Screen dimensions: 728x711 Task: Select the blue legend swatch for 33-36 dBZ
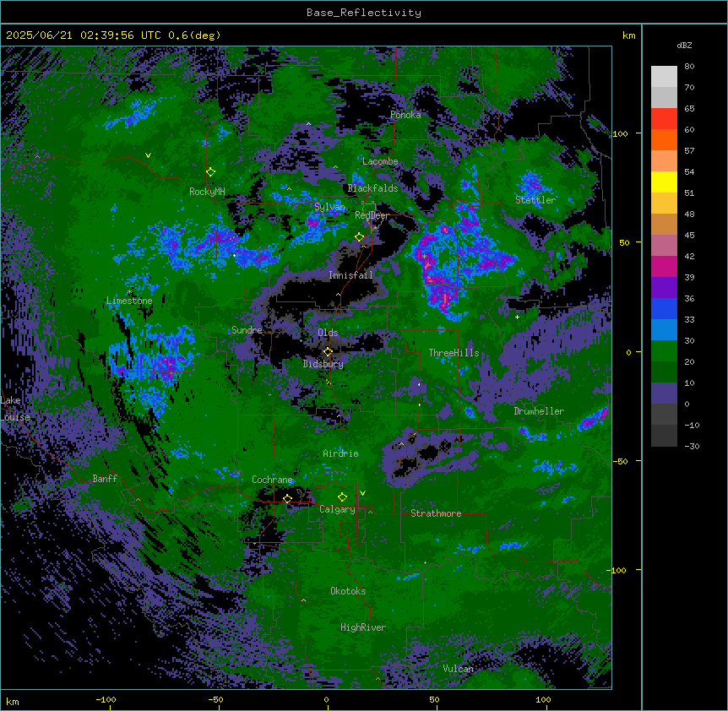[664, 308]
